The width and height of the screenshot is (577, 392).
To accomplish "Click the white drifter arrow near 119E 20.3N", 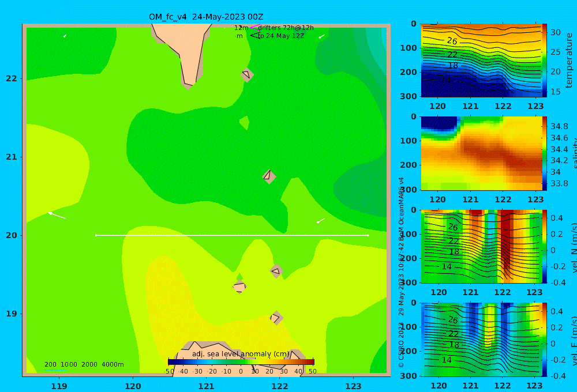I will [x=57, y=215].
